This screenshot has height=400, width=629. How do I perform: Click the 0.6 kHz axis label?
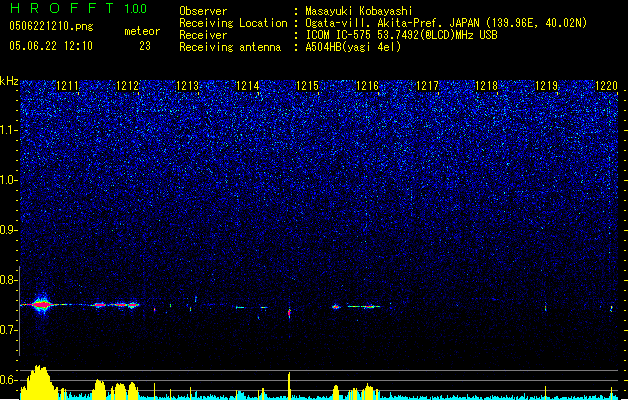point(8,380)
